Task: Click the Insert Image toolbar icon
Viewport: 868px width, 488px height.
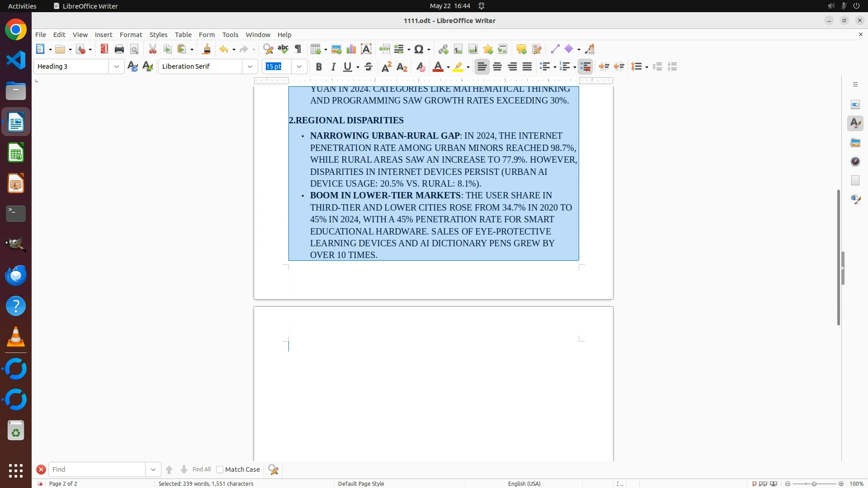Action: (336, 49)
